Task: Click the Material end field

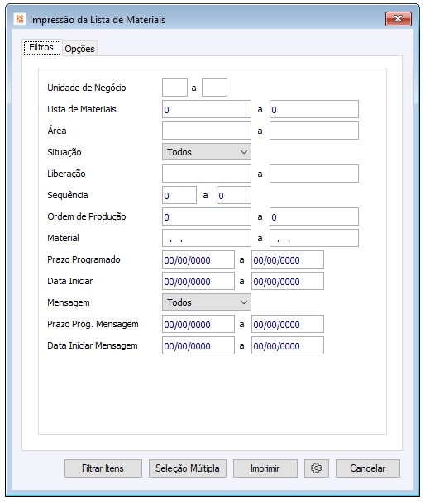Action: pos(314,238)
